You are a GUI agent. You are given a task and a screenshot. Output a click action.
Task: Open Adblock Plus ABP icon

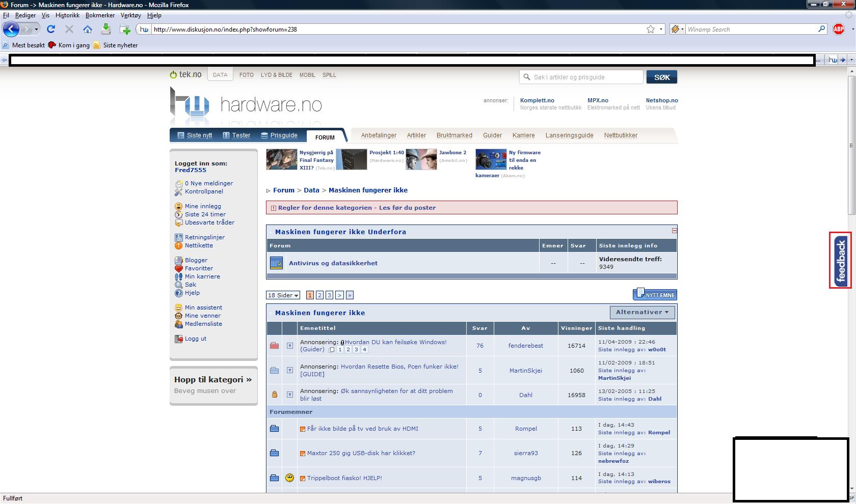[839, 29]
